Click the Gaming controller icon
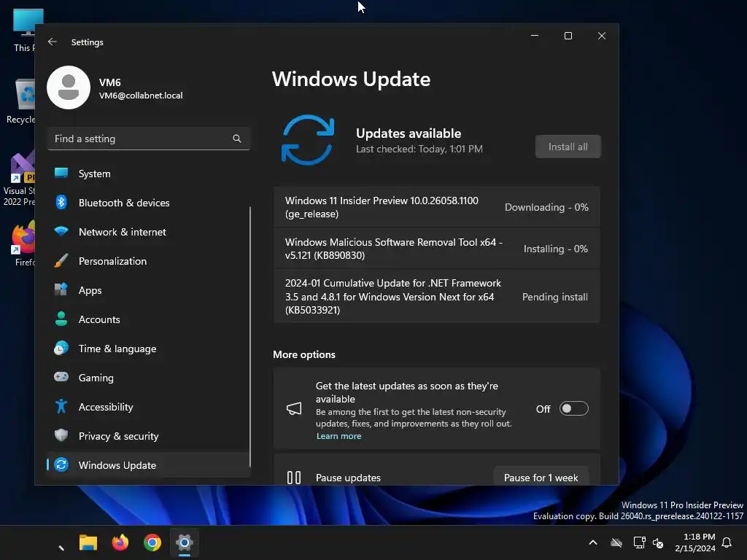 point(61,377)
